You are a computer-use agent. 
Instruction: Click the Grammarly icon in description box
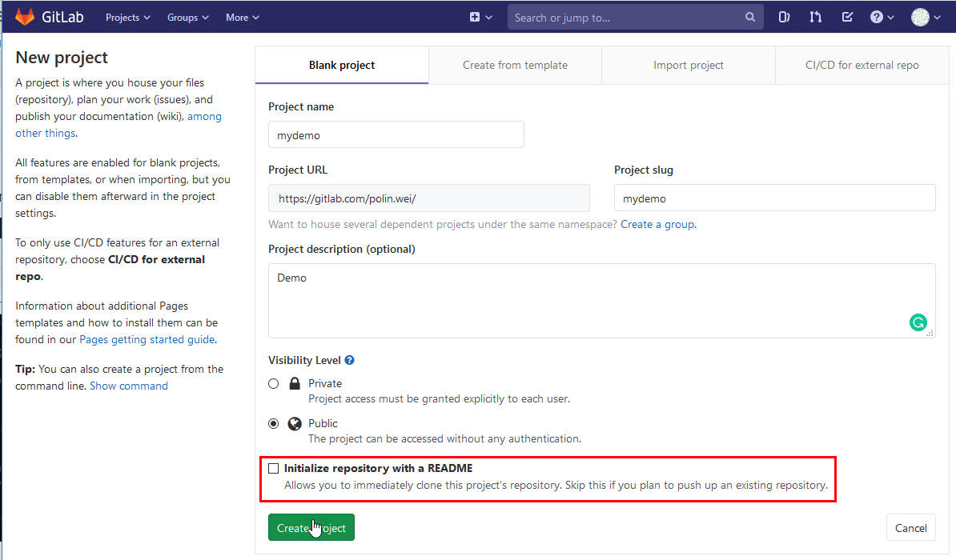918,322
